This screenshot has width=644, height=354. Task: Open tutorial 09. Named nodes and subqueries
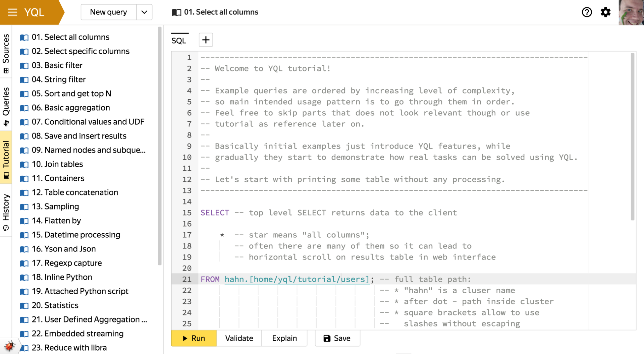[x=89, y=150]
